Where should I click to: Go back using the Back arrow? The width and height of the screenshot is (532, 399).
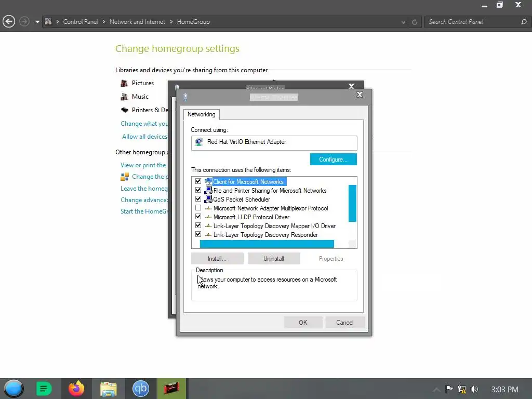pos(9,22)
